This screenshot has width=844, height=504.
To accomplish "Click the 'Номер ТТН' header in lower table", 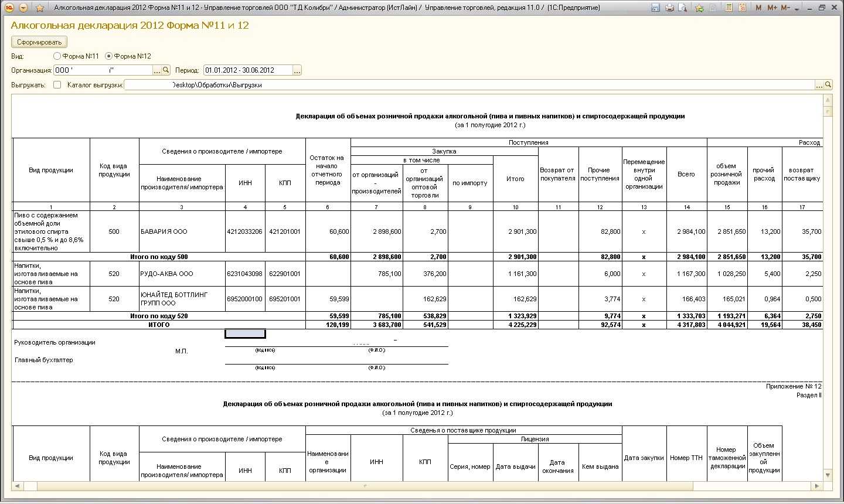I will (x=686, y=458).
